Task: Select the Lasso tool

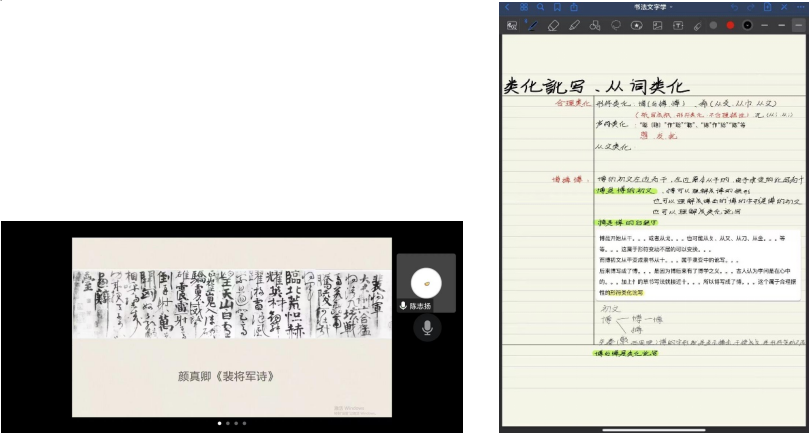Action: click(616, 25)
